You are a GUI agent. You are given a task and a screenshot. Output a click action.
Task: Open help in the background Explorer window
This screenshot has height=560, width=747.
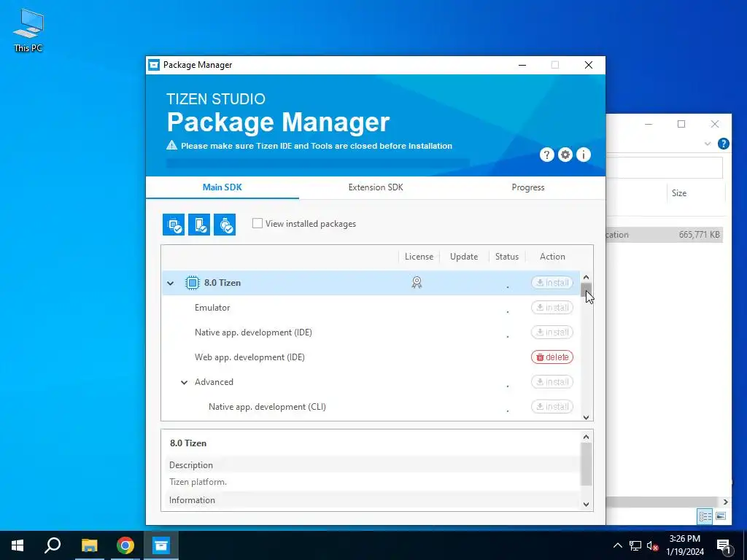(x=723, y=144)
